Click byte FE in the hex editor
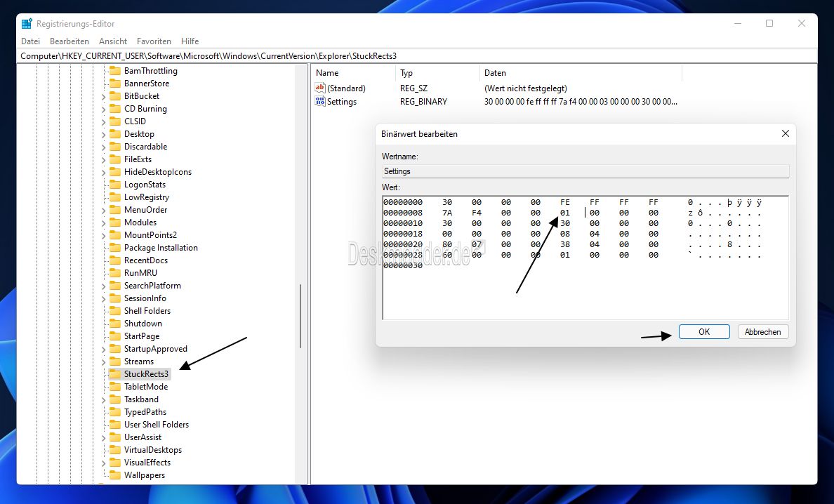The image size is (834, 504). point(565,202)
